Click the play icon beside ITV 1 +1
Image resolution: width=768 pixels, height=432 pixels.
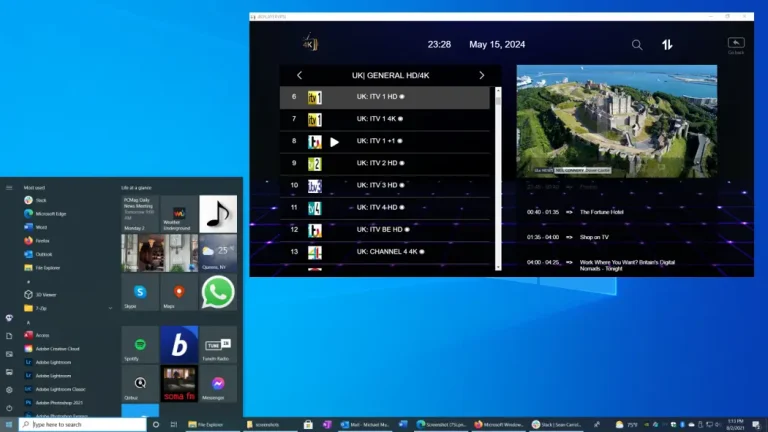click(334, 142)
